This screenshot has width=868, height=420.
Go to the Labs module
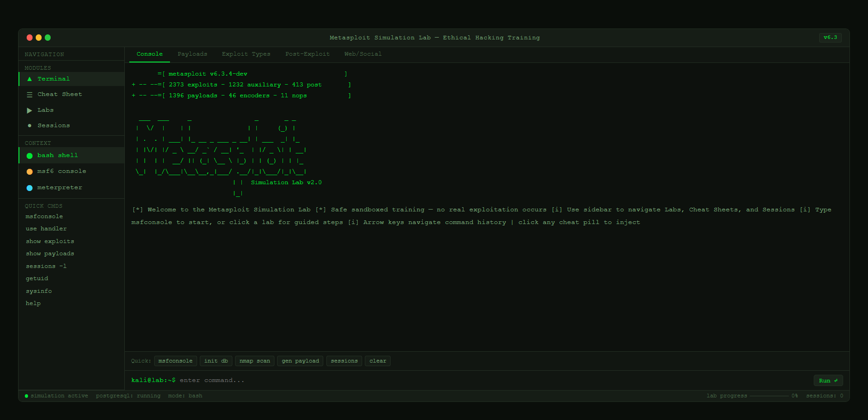tap(71, 110)
